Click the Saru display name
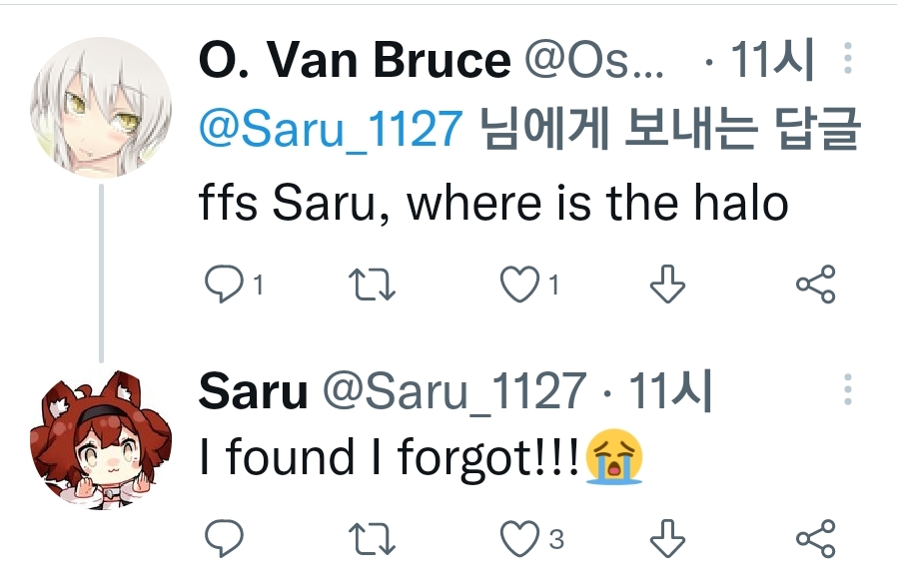The height and width of the screenshot is (588, 897). click(253, 391)
